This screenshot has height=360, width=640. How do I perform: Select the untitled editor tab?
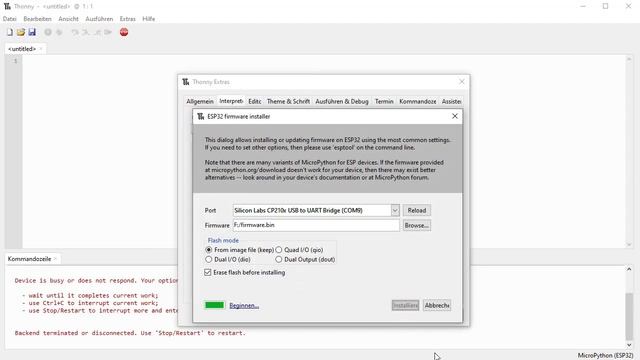[x=22, y=49]
